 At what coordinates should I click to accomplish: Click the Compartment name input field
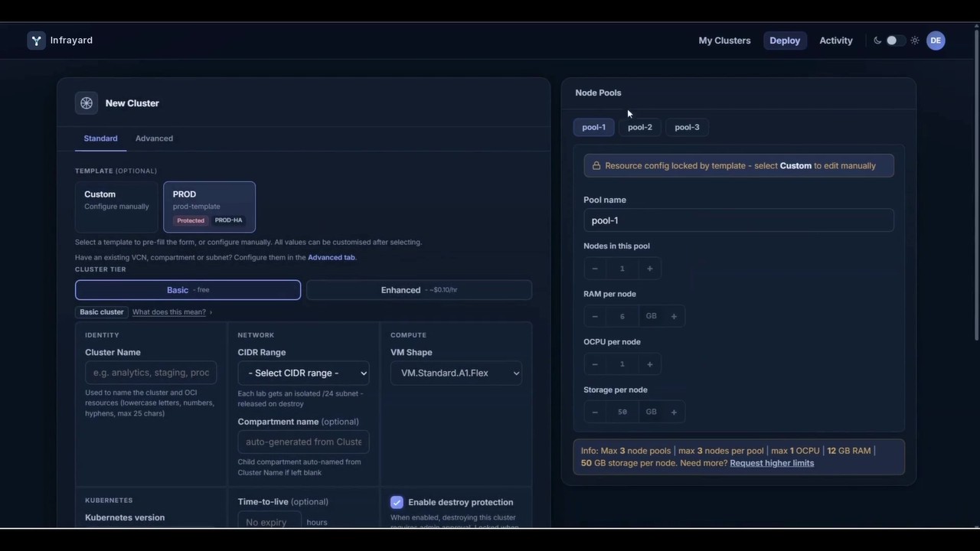coord(303,442)
